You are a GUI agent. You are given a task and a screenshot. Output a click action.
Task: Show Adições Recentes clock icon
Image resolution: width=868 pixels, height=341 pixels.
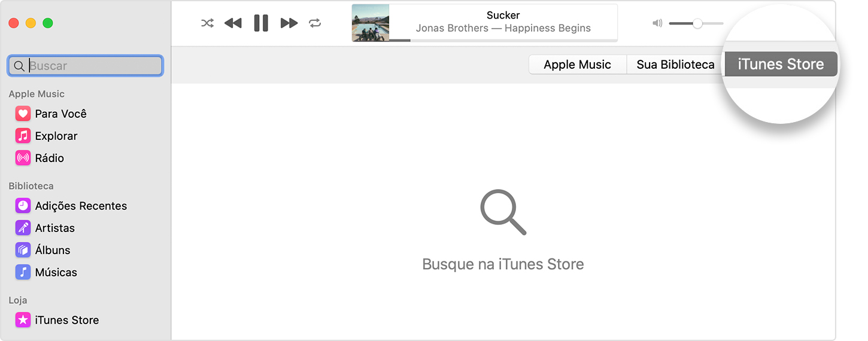click(x=23, y=206)
